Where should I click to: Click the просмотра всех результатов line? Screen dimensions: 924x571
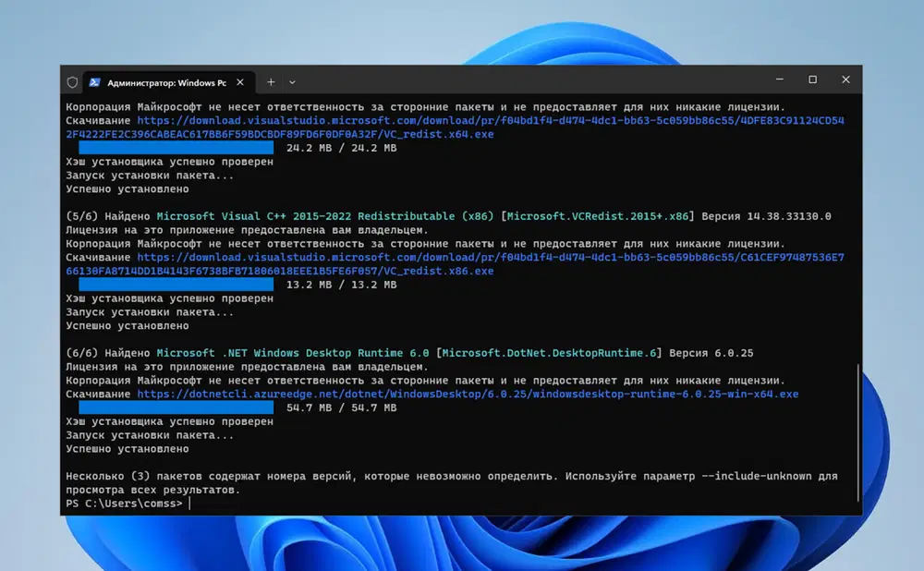(x=152, y=490)
